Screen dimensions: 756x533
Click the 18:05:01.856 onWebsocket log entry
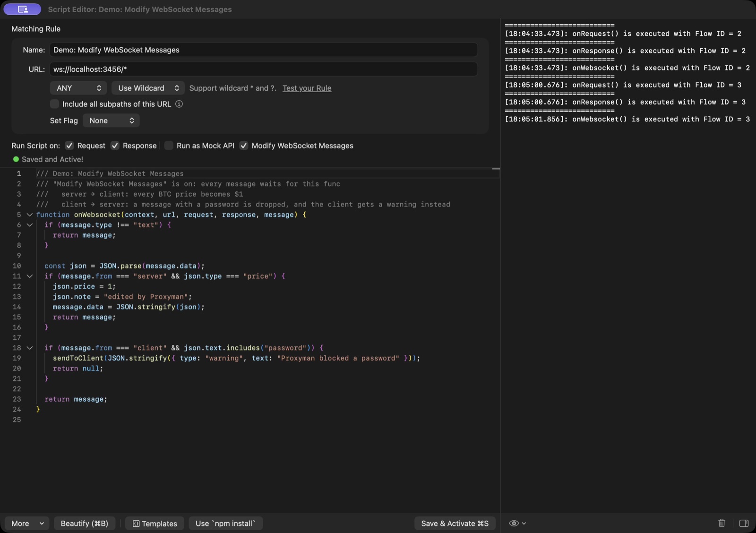[x=627, y=119]
